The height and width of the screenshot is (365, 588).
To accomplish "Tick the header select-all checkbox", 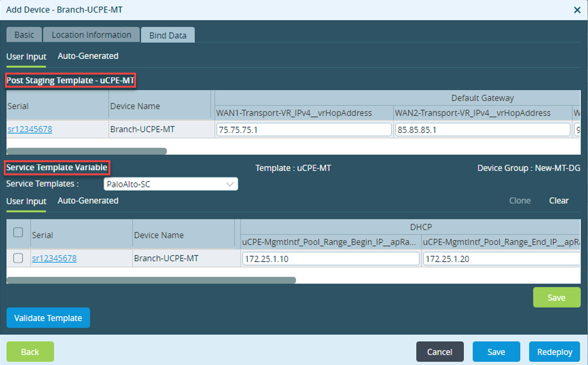I will tap(18, 232).
